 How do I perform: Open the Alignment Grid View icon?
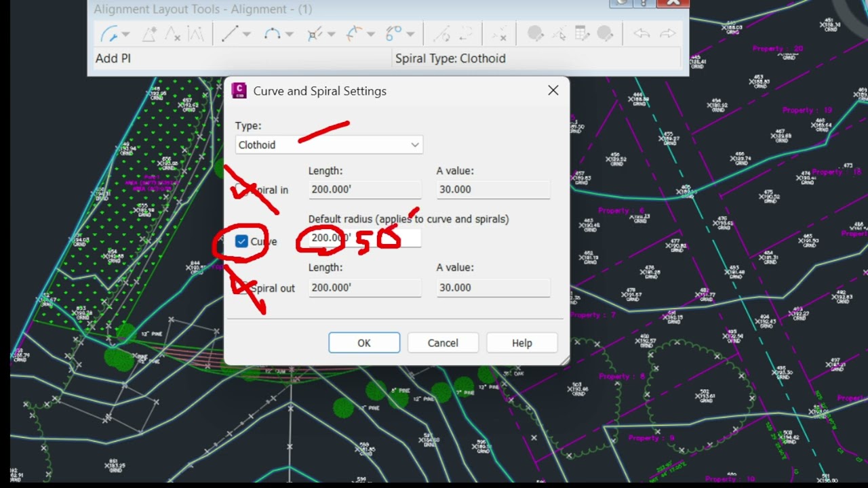[582, 34]
